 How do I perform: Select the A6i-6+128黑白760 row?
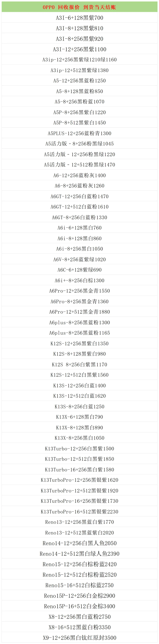click(79, 227)
